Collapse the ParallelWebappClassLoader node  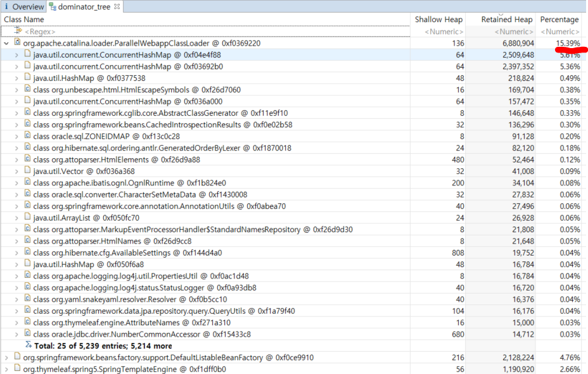6,44
